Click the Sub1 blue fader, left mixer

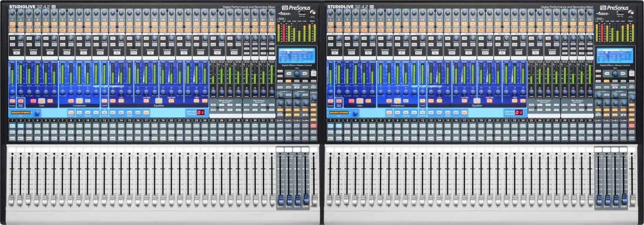(x=281, y=200)
